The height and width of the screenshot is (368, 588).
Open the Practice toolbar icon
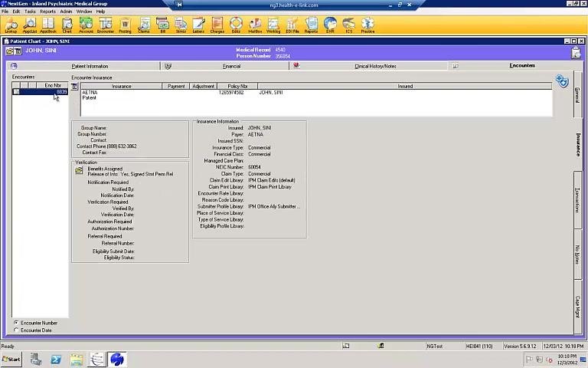coord(367,25)
